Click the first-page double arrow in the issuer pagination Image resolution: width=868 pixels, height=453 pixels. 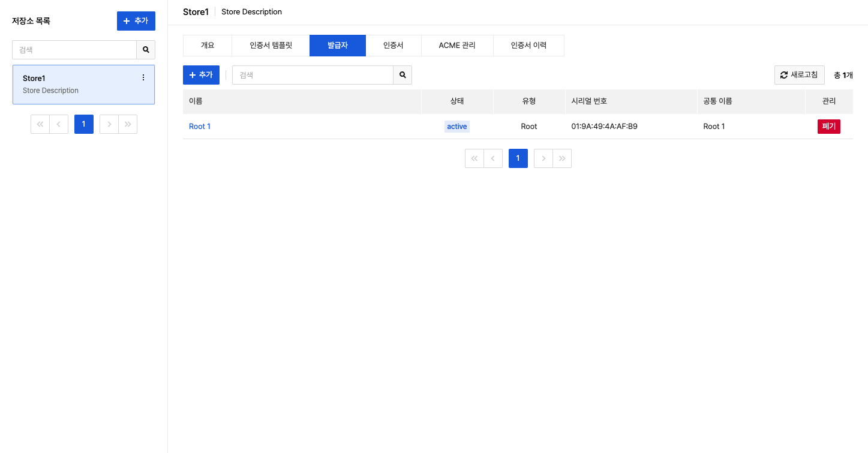click(x=474, y=158)
